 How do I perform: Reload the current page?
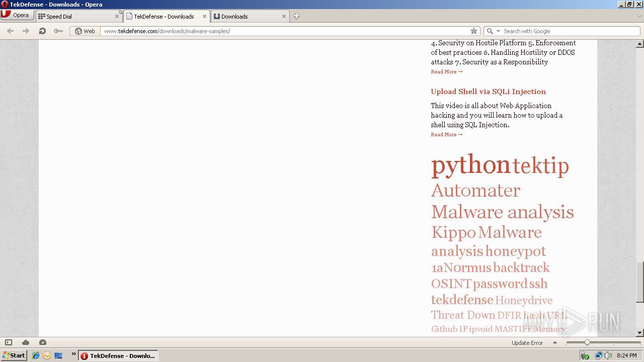42,31
